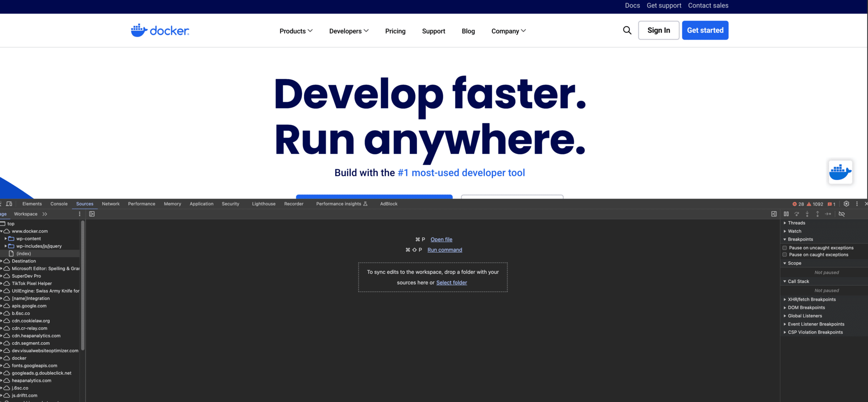Image resolution: width=868 pixels, height=402 pixels.
Task: Click the Performance insights tab flask icon
Action: pos(366,204)
